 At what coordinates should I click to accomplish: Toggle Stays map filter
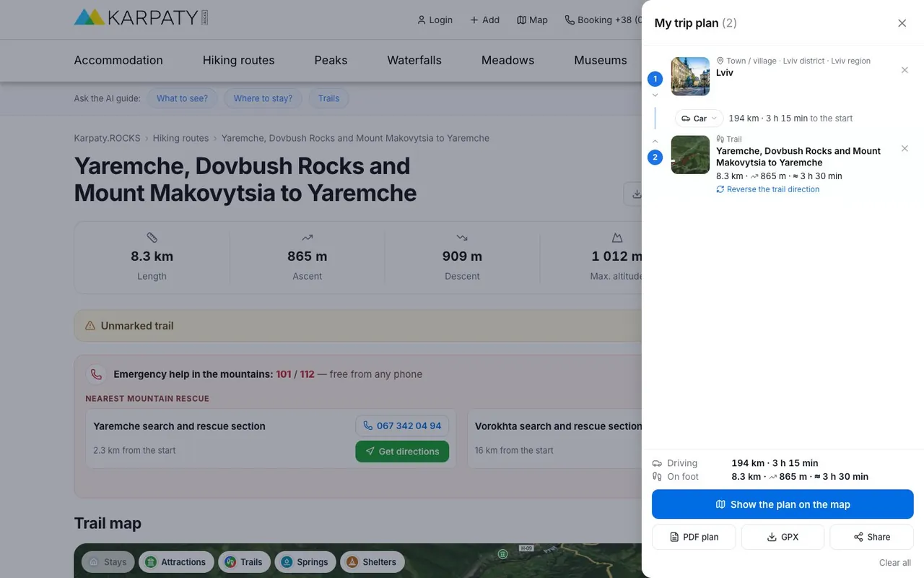coord(108,562)
